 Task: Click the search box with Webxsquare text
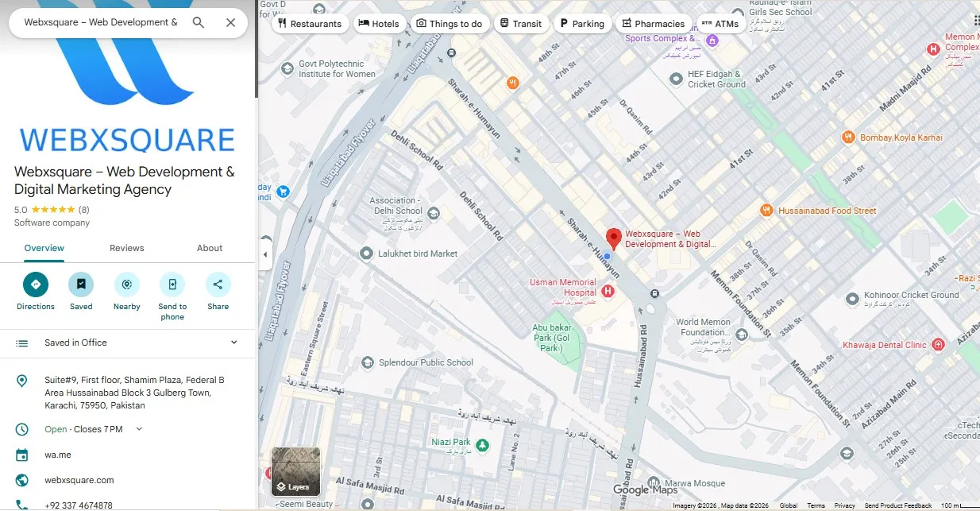pyautogui.click(x=101, y=22)
